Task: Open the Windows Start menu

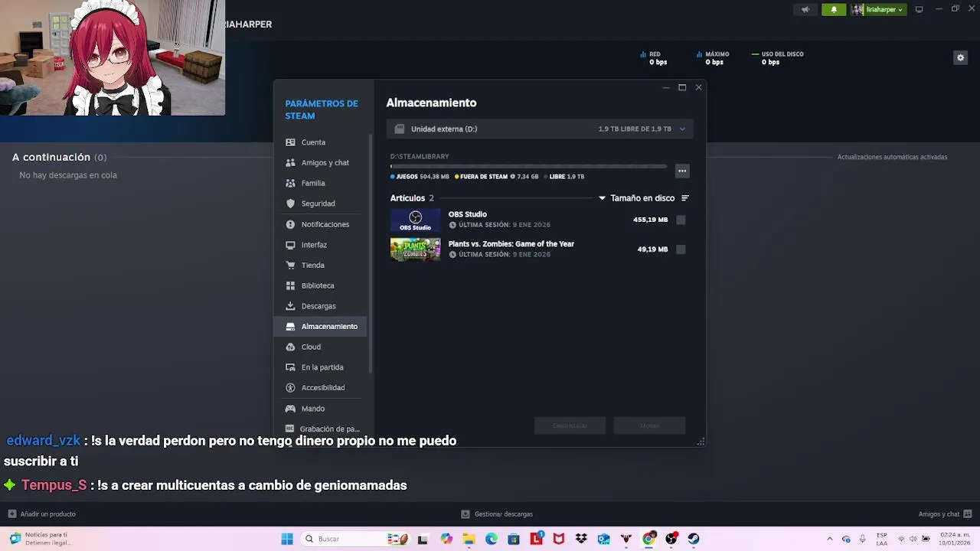Action: (x=287, y=539)
